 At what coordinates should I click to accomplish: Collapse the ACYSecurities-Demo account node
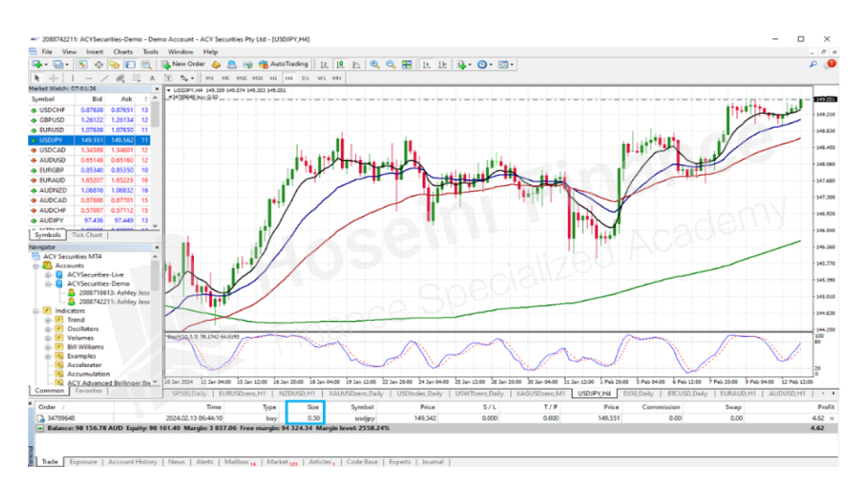pyautogui.click(x=48, y=283)
